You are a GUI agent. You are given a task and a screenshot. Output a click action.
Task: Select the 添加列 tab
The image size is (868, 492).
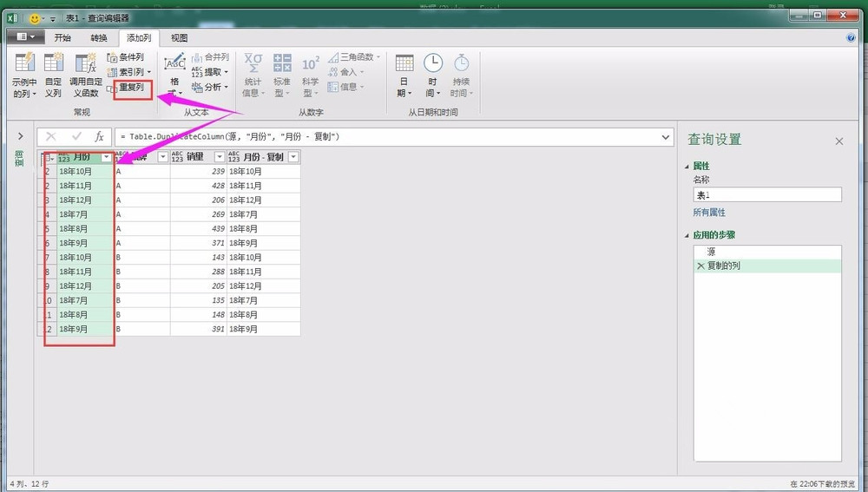click(138, 37)
